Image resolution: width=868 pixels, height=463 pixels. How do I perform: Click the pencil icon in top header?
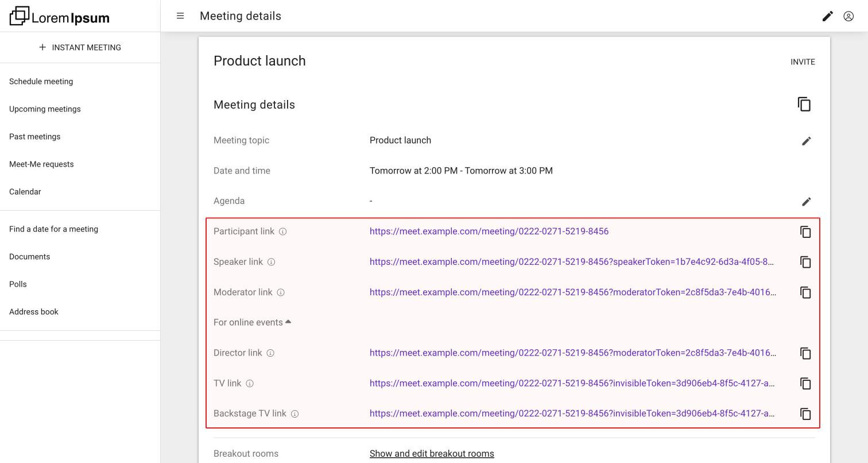pos(827,16)
